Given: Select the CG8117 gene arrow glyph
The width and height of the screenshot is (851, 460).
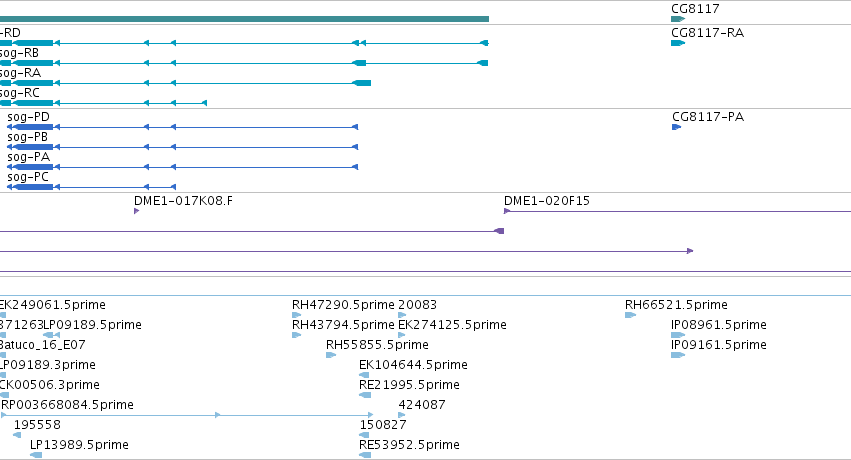Looking at the screenshot, I should click(x=678, y=19).
